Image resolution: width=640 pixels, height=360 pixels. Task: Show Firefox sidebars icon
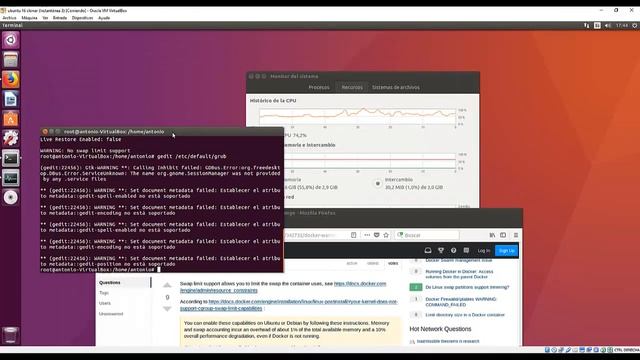(x=503, y=235)
